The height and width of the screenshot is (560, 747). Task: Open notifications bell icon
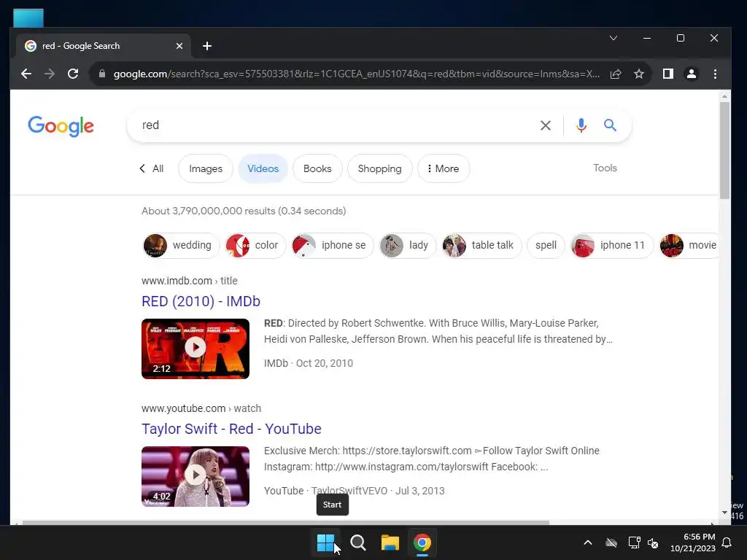[x=727, y=542]
